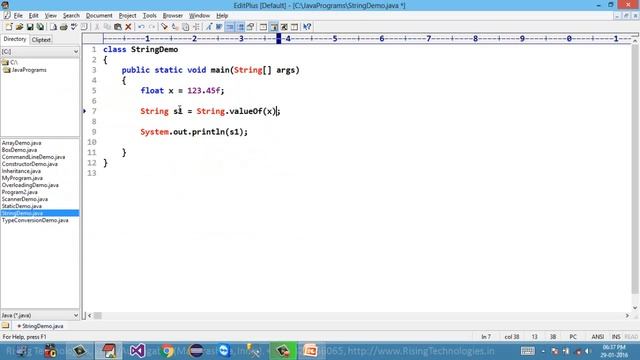Screen dimensions: 640x360
Task: Click the Help arrow-question-mark toolbar icon
Action: point(307,27)
